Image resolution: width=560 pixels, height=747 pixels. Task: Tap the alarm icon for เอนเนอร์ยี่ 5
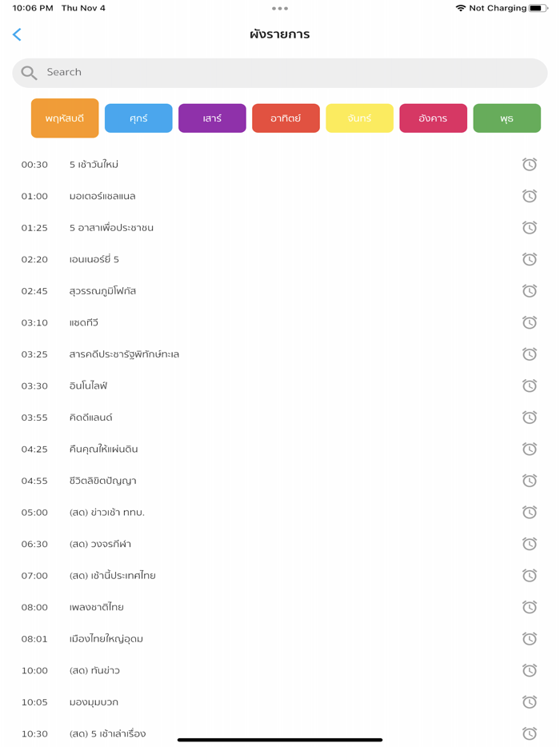click(x=530, y=258)
